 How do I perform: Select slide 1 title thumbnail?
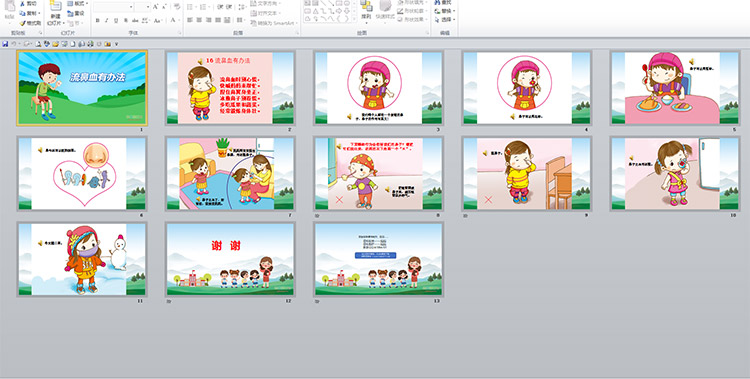pyautogui.click(x=82, y=88)
